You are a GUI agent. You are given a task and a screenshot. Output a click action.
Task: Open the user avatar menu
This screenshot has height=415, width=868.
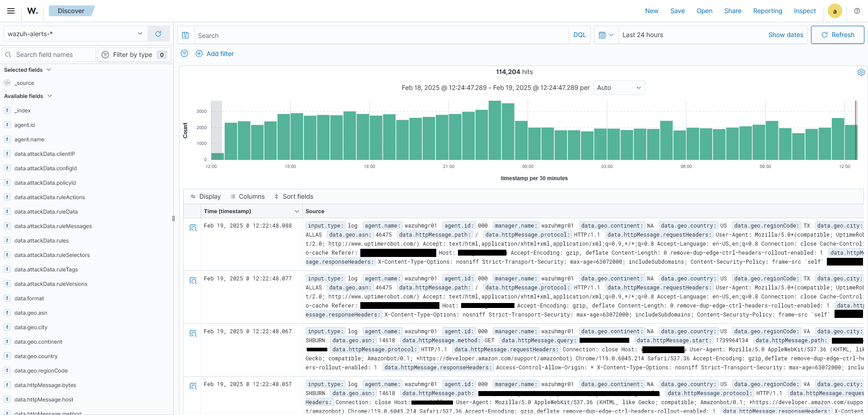[835, 11]
